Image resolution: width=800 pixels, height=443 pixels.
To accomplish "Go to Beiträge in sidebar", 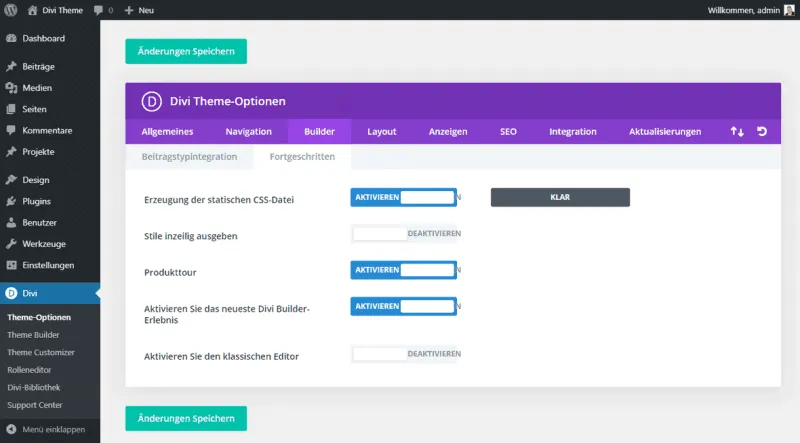I will click(x=50, y=66).
